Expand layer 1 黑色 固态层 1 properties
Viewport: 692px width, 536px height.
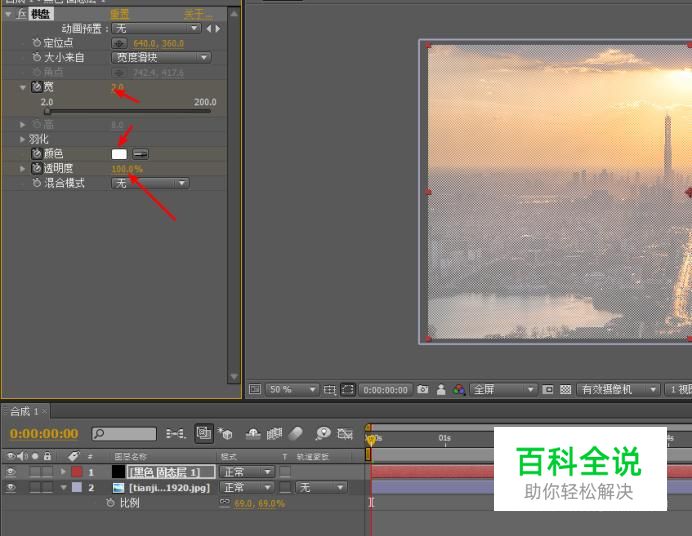coord(63,472)
